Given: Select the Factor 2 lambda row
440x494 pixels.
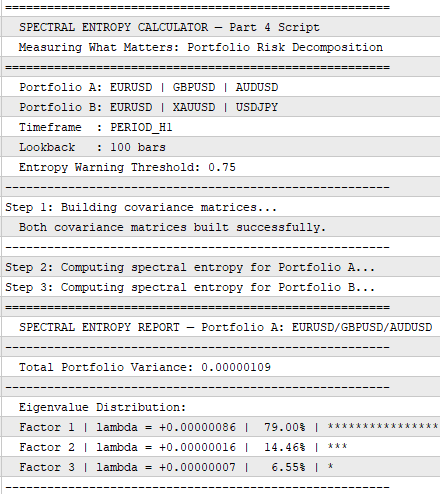Looking at the screenshot, I should click(x=221, y=447).
